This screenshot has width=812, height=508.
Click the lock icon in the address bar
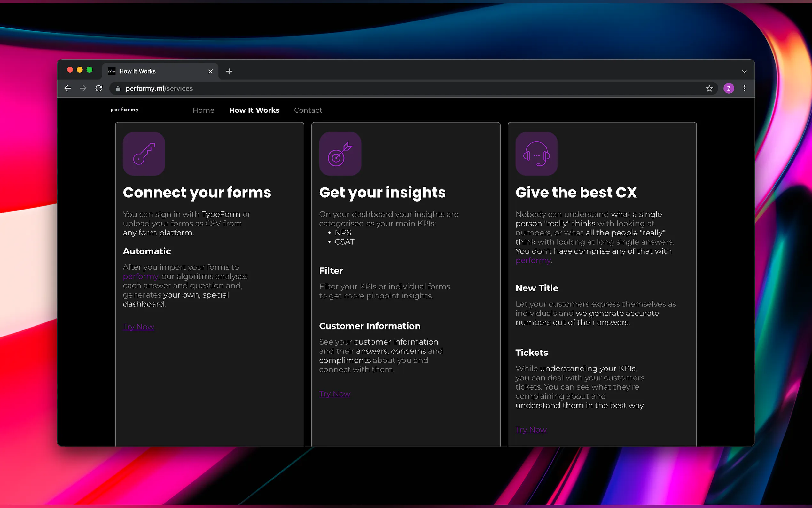(118, 88)
